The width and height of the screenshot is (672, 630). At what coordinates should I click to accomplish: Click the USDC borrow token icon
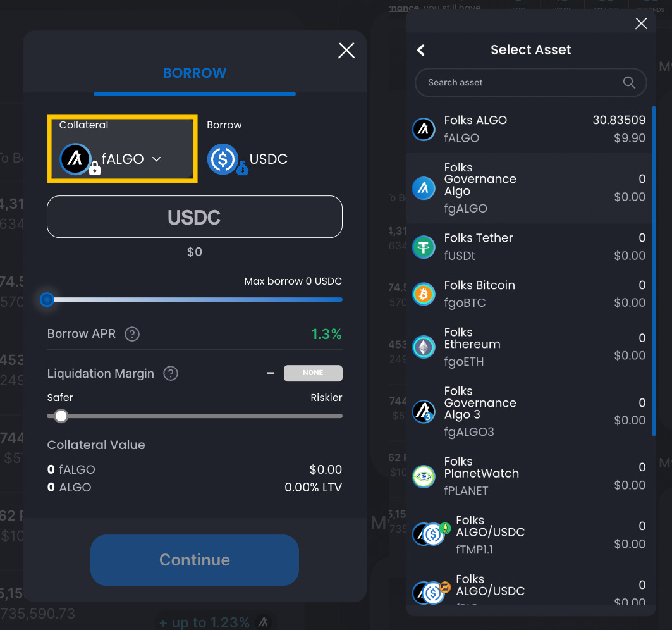223,159
